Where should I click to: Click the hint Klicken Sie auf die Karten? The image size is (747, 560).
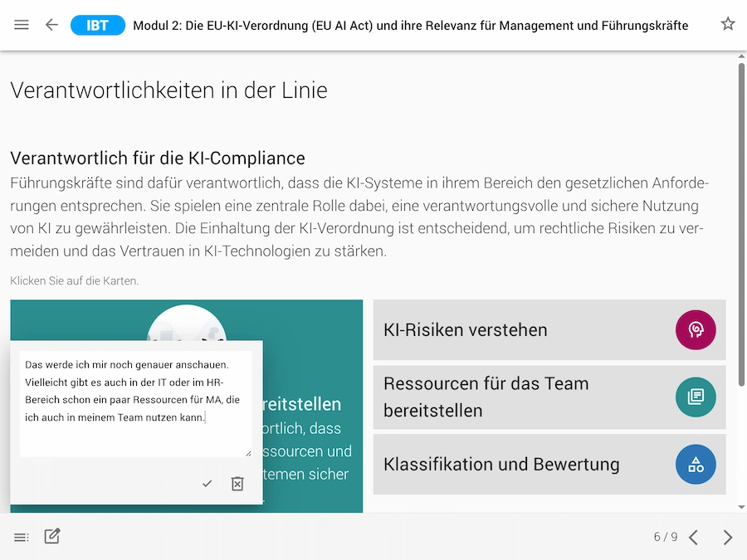pos(75,281)
